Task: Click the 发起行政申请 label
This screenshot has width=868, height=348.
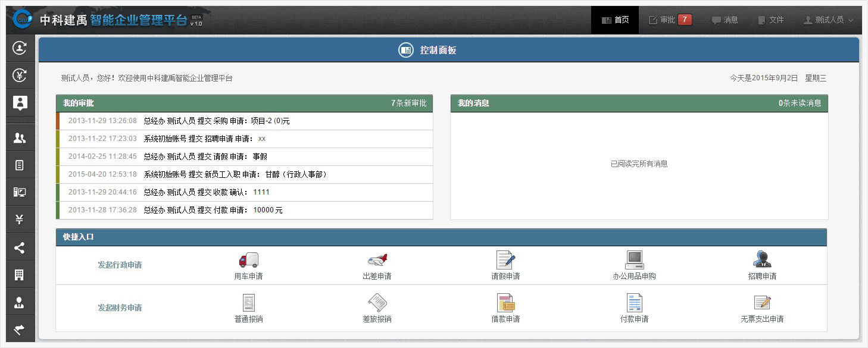Action: [120, 265]
